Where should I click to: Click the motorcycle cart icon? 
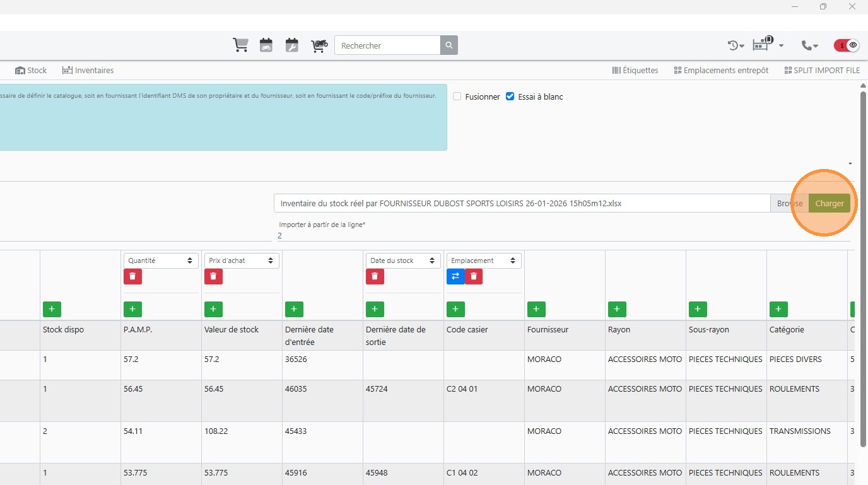tap(319, 45)
